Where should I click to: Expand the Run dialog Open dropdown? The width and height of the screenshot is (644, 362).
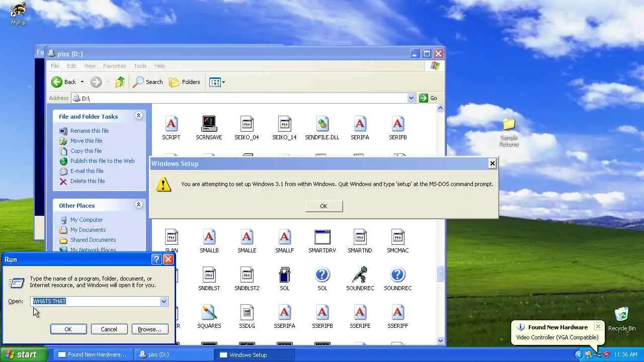click(x=164, y=301)
